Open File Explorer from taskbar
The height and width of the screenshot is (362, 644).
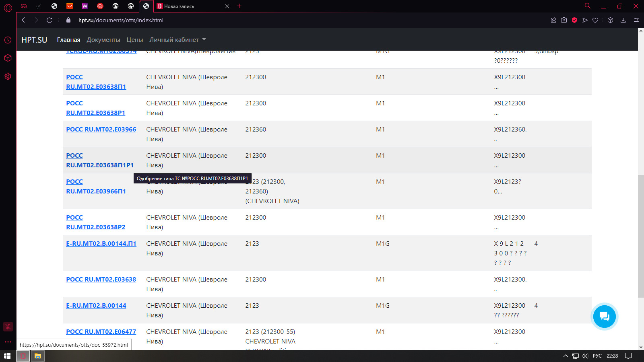coord(38,356)
